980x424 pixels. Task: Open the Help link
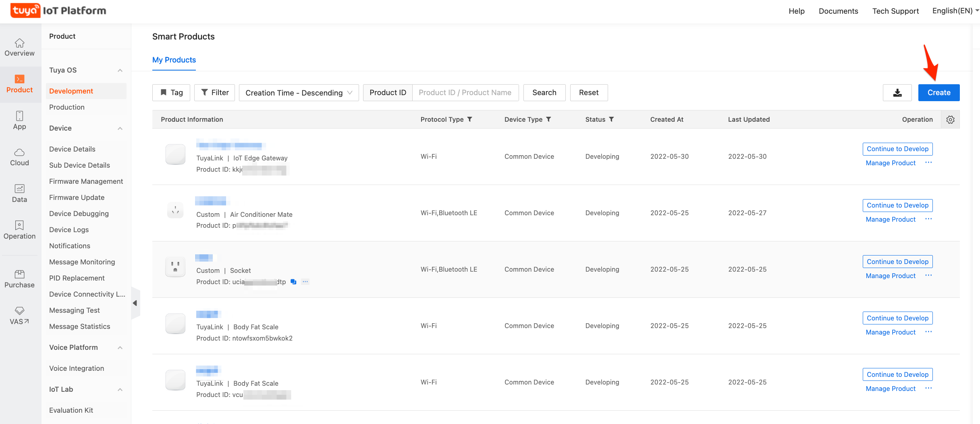796,11
